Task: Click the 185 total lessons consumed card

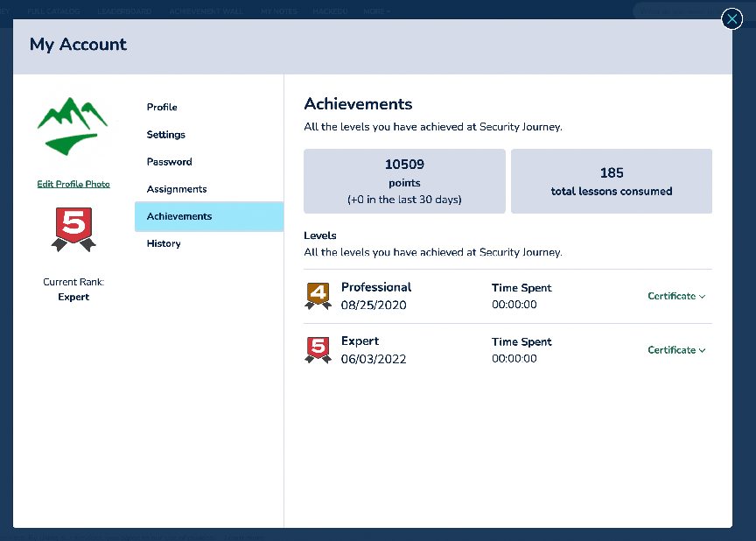Action: coord(612,181)
